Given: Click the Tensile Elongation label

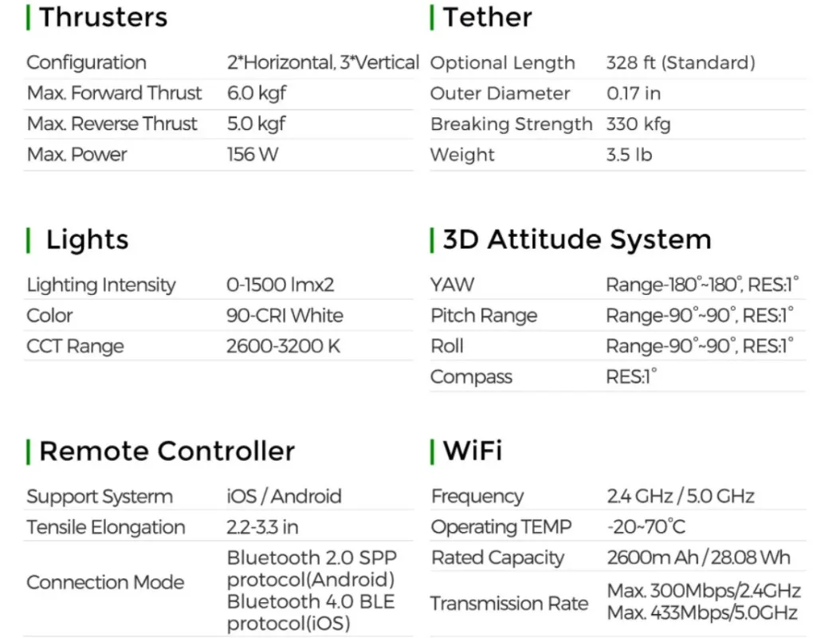Looking at the screenshot, I should point(106,527).
